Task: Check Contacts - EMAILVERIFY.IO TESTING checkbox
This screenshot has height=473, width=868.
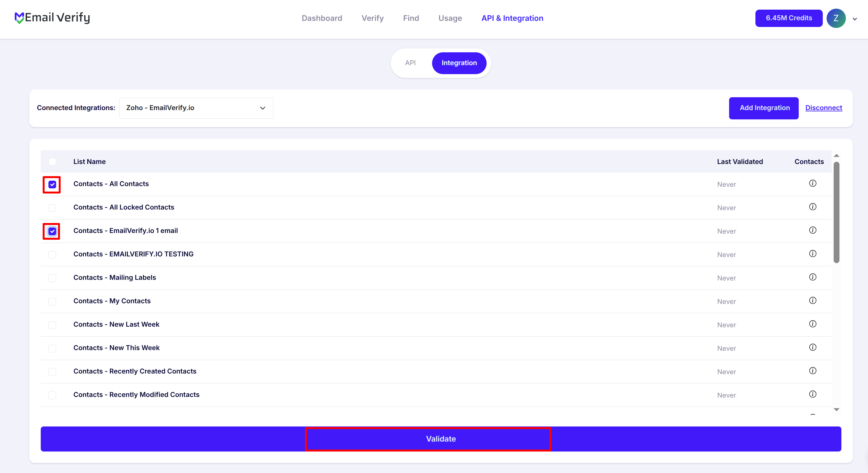Action: coord(52,254)
